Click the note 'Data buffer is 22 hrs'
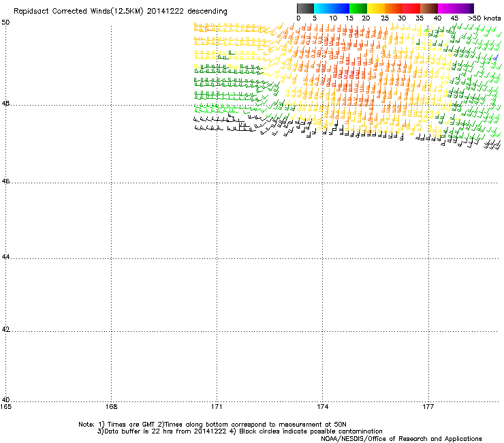Image resolution: width=504 pixels, height=443 pixels. pos(139,431)
